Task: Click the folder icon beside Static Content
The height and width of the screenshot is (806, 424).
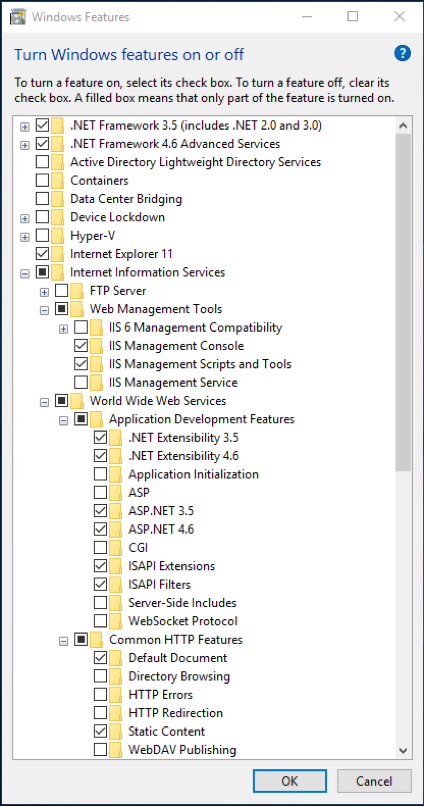Action: (116, 731)
